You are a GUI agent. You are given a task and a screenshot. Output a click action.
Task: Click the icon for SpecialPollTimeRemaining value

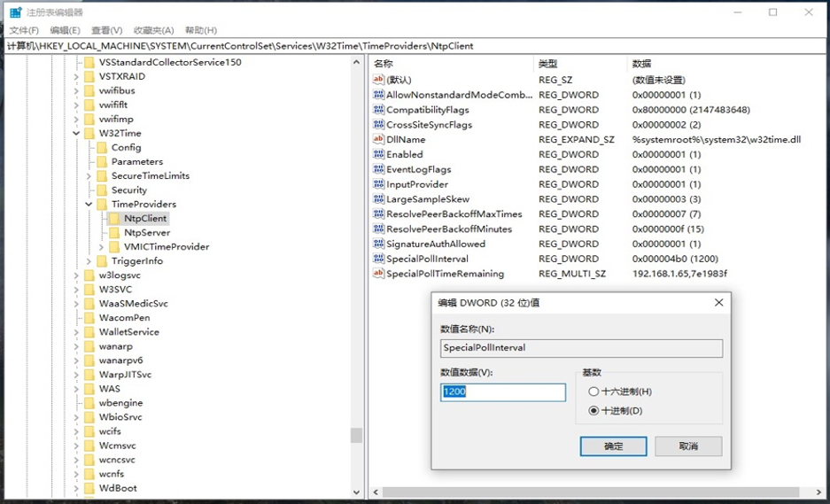(378, 274)
